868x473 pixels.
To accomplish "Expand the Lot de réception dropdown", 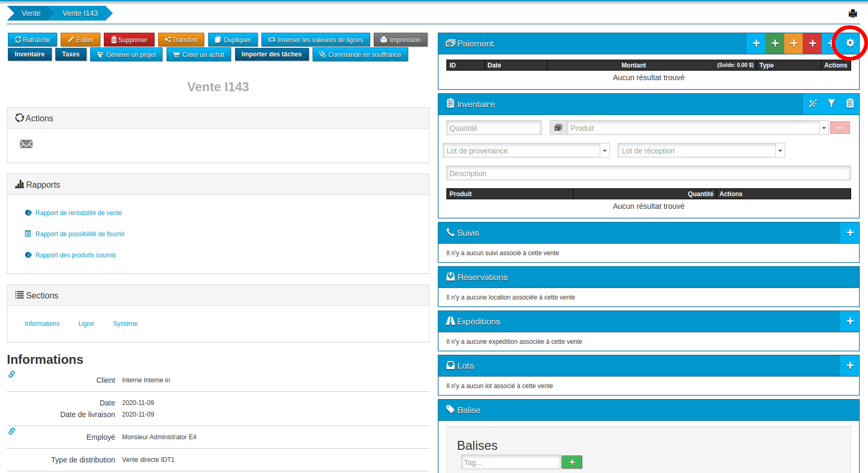I will pyautogui.click(x=780, y=151).
